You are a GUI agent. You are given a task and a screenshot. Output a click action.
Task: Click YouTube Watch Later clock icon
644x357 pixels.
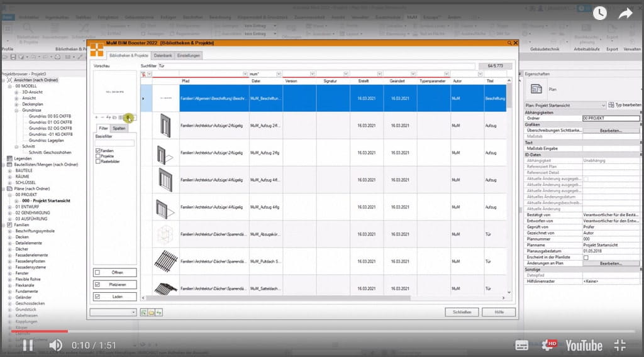click(599, 13)
